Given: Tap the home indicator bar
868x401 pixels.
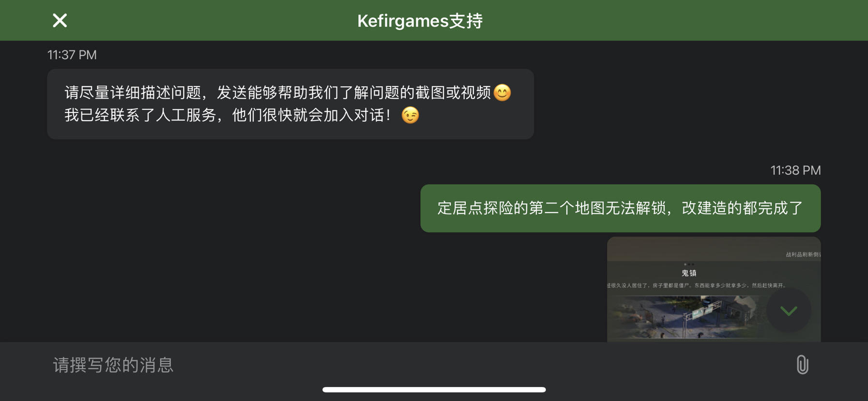Looking at the screenshot, I should click(x=434, y=389).
